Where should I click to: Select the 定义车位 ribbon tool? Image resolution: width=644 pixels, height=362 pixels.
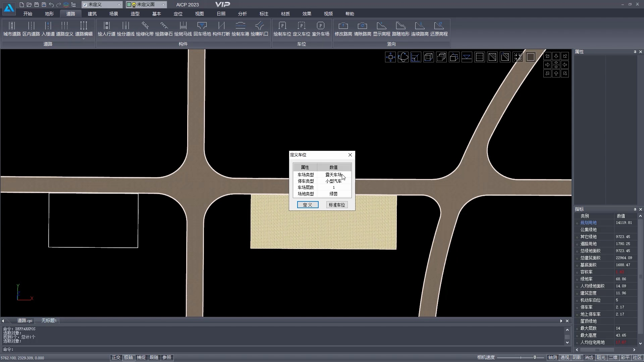coord(302,29)
